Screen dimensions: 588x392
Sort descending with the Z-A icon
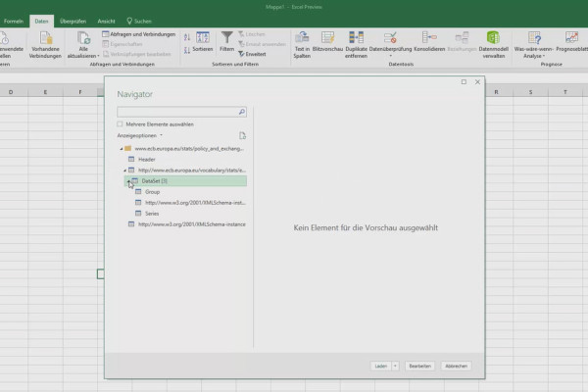[x=187, y=50]
